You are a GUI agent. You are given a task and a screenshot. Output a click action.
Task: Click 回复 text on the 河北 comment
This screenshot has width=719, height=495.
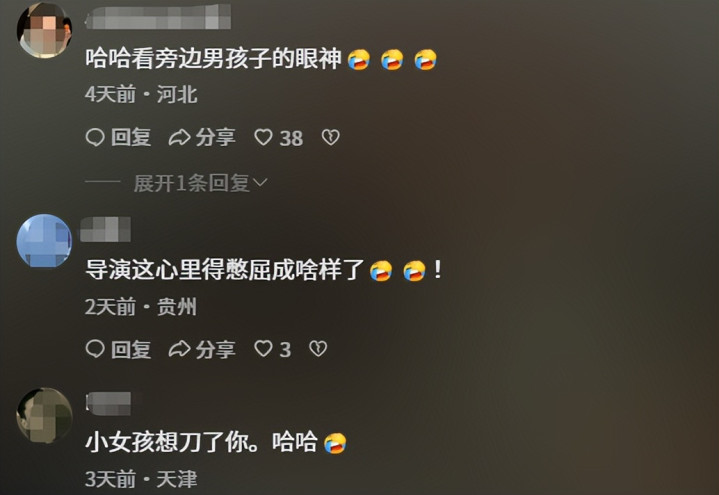click(x=131, y=138)
